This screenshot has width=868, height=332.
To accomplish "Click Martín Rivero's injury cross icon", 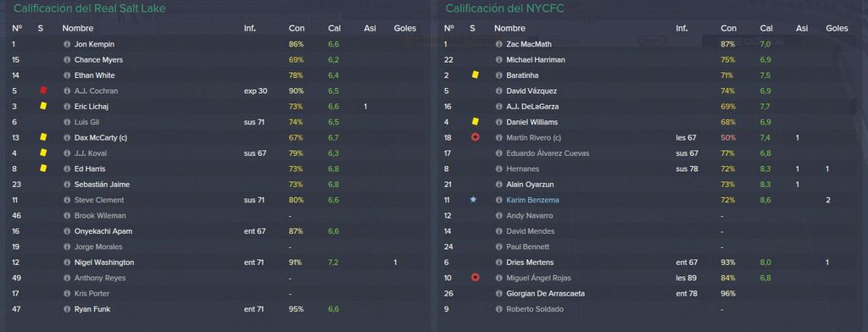I will pyautogui.click(x=475, y=137).
